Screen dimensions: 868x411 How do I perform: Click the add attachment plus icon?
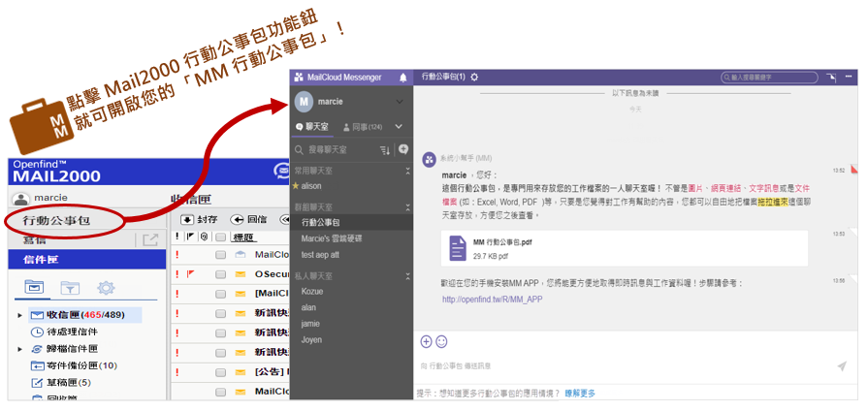point(426,342)
